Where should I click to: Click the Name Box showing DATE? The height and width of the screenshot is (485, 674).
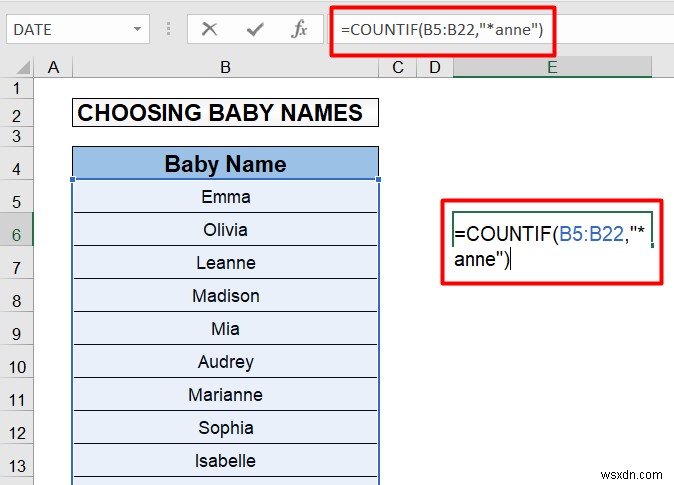point(78,29)
